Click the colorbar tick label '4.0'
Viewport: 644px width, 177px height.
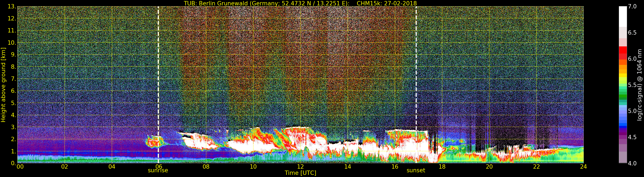click(x=632, y=163)
